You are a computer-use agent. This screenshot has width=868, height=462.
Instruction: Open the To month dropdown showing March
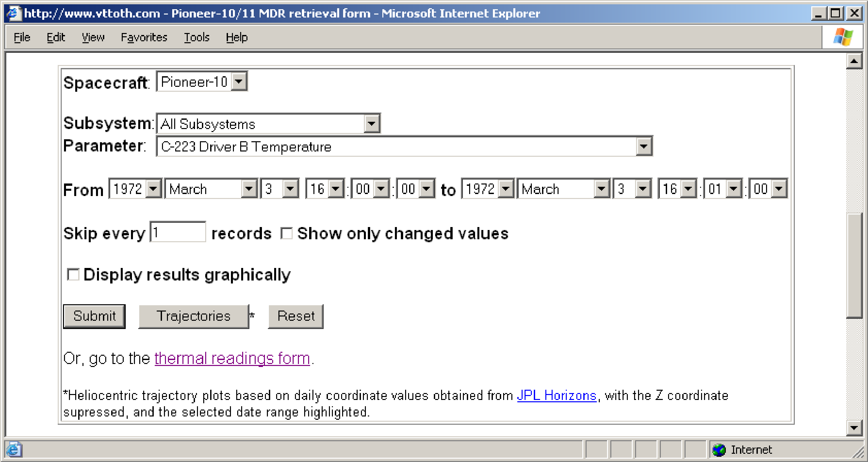pos(563,188)
